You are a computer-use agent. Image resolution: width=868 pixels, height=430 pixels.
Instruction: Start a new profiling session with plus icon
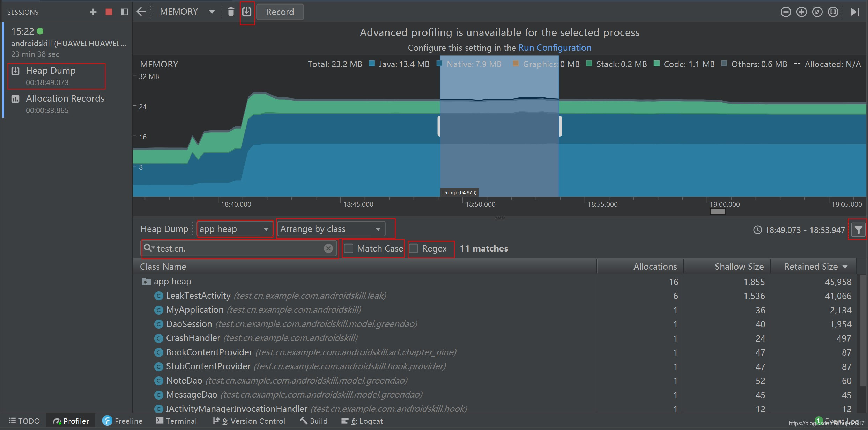point(93,12)
